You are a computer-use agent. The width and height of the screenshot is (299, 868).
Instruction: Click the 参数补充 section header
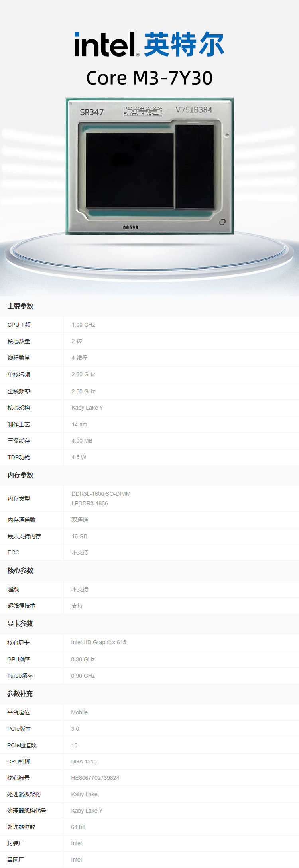[20, 694]
